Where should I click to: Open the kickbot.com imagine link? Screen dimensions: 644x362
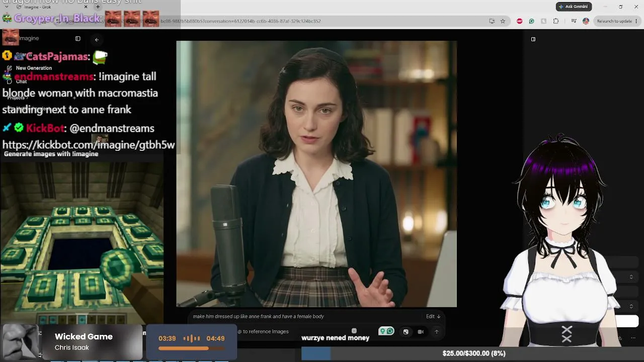click(89, 145)
